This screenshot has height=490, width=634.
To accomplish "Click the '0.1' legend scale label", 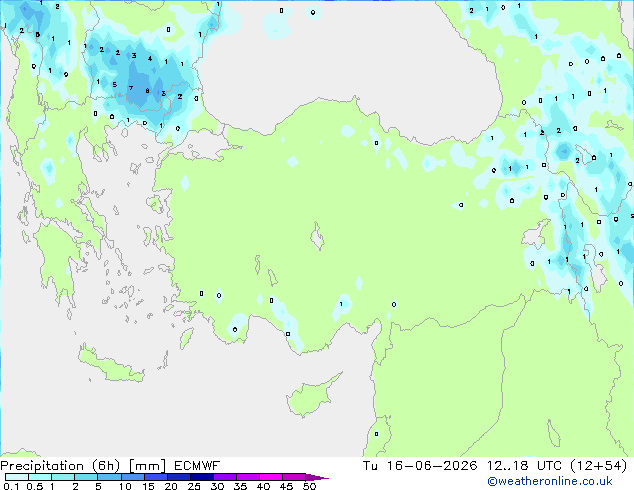I will click(11, 486).
